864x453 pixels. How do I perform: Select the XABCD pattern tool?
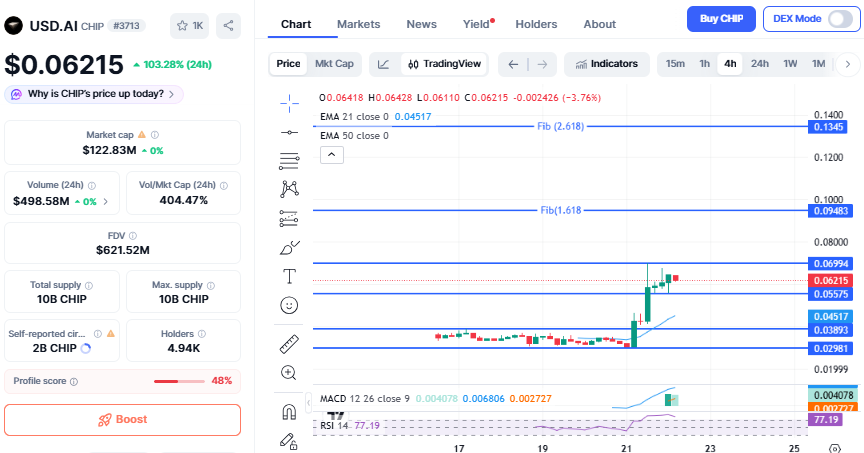click(x=289, y=189)
